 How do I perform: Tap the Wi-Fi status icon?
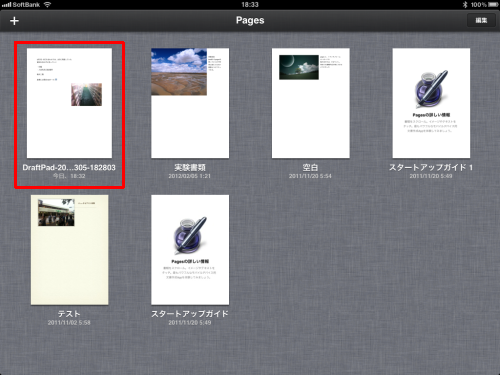coord(47,4)
